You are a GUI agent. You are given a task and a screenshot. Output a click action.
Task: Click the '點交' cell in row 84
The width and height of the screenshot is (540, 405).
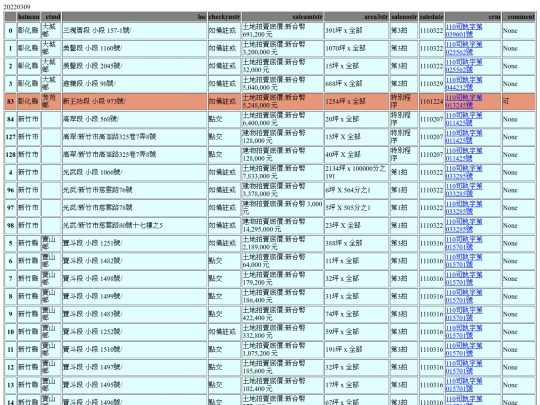point(224,119)
